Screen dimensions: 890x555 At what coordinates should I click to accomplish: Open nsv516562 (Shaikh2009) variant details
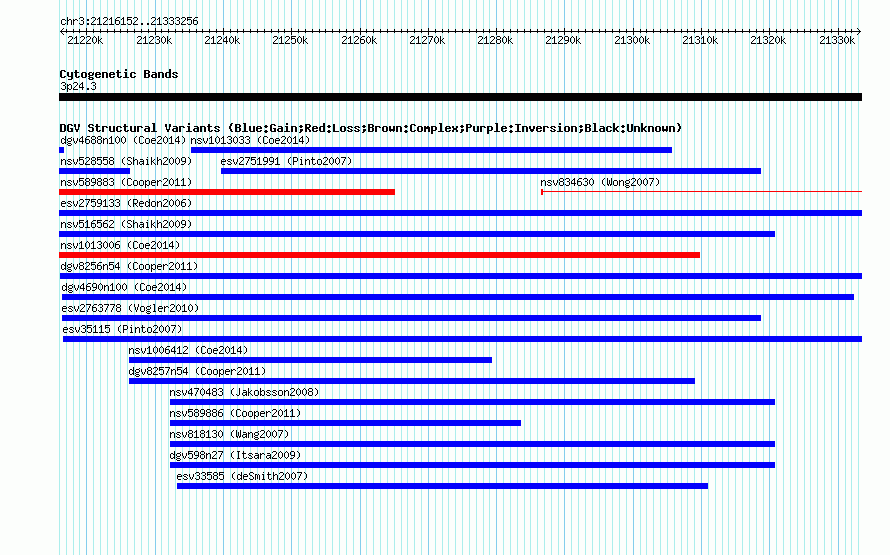click(x=126, y=224)
